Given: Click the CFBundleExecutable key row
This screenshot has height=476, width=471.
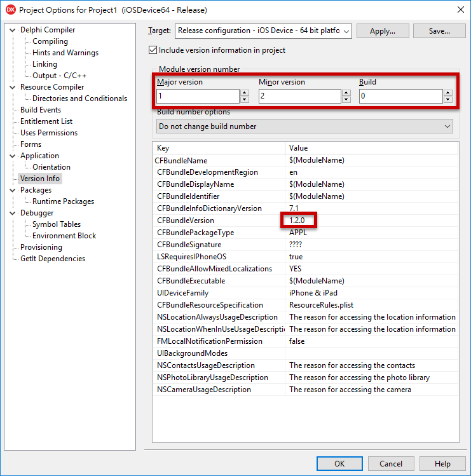Looking at the screenshot, I should (219, 281).
